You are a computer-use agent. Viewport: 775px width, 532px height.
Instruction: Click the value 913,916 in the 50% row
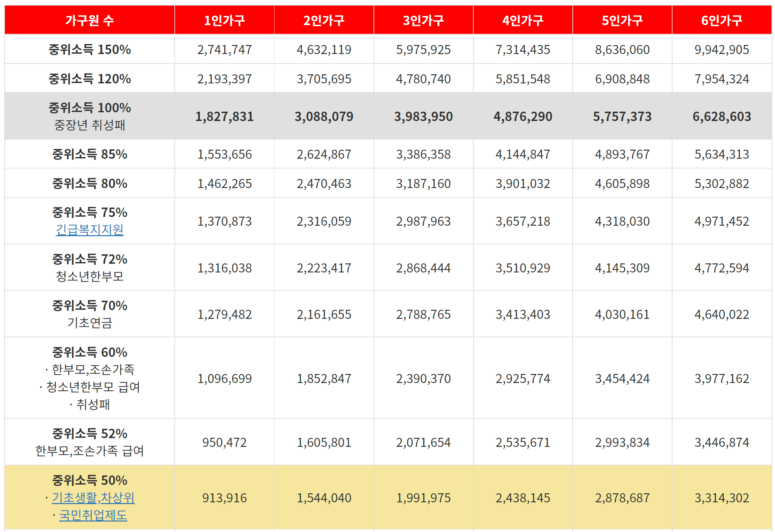pyautogui.click(x=224, y=498)
